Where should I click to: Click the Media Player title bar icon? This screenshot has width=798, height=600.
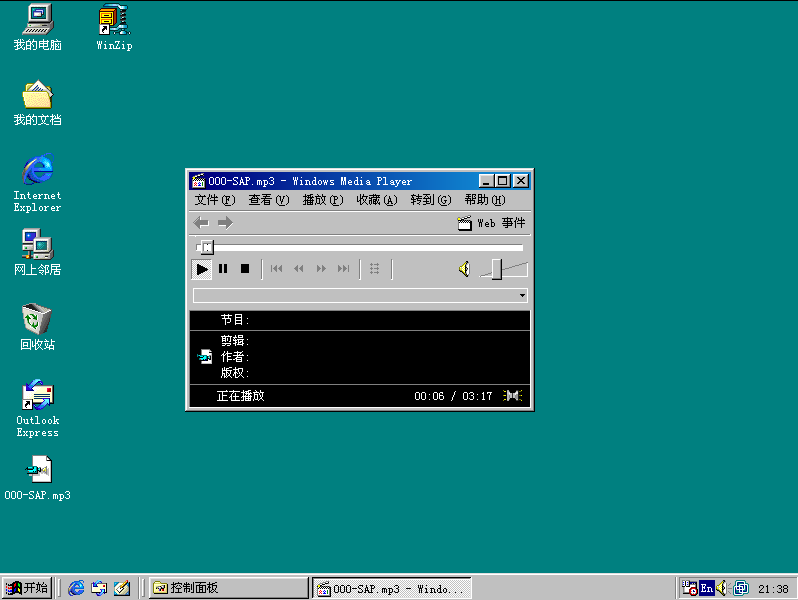[198, 181]
